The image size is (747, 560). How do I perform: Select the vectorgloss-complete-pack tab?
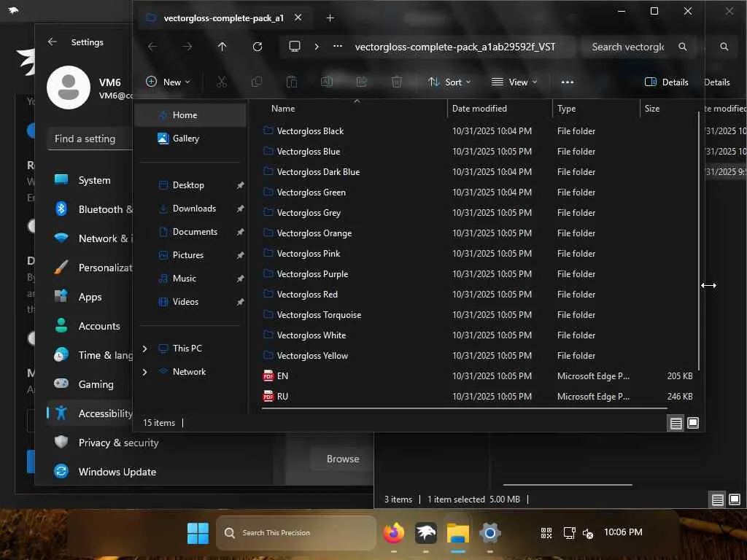click(223, 18)
